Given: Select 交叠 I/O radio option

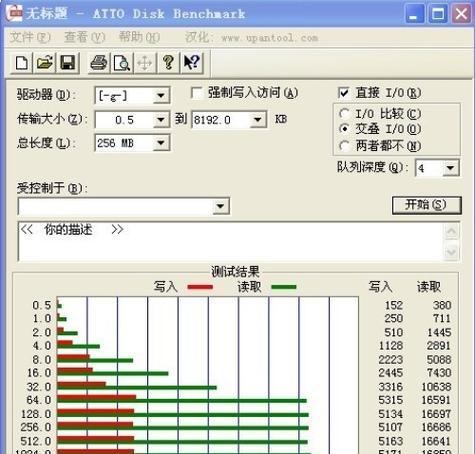Looking at the screenshot, I should pyautogui.click(x=344, y=129).
